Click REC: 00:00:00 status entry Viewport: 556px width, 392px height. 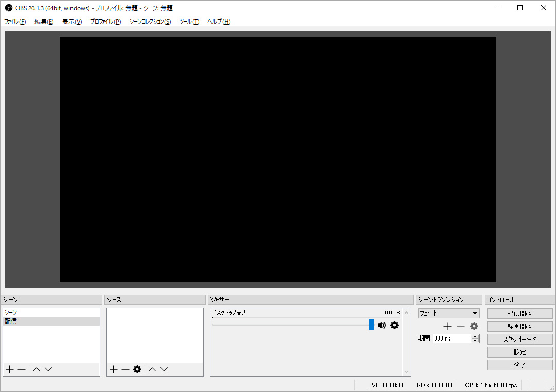point(435,385)
